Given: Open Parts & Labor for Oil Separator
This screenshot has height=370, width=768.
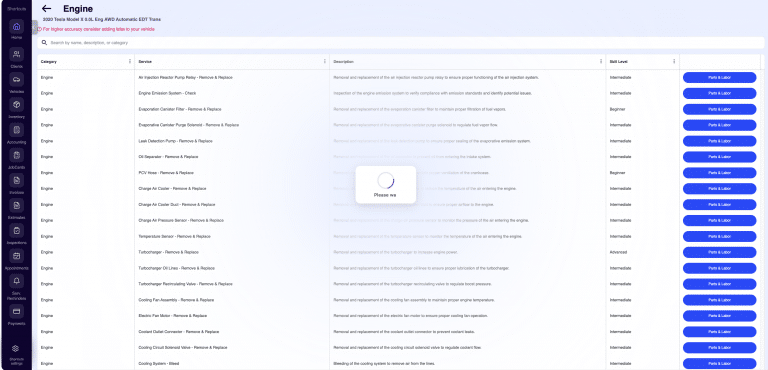Looking at the screenshot, I should [x=720, y=157].
